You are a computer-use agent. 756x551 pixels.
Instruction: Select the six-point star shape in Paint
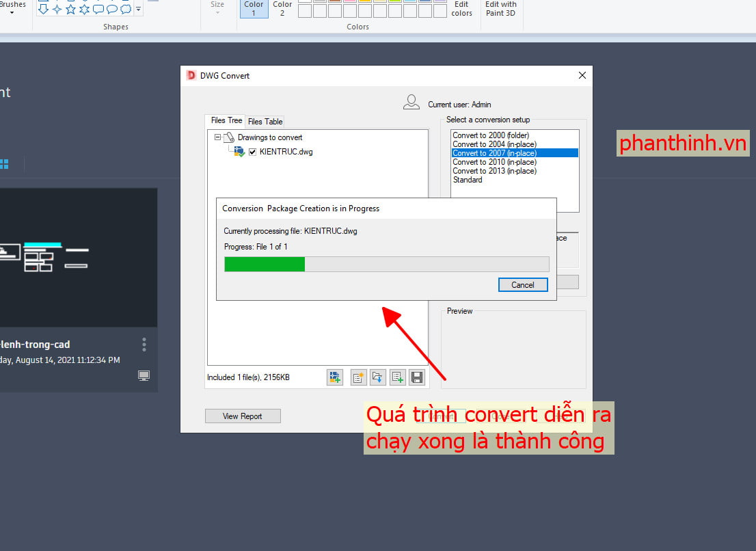pyautogui.click(x=84, y=8)
